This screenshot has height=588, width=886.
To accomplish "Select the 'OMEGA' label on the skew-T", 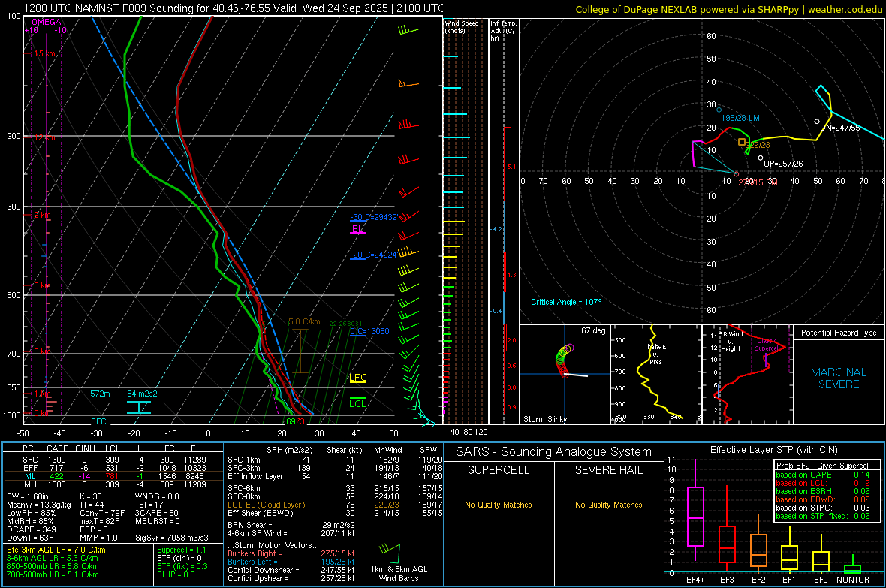I will click(47, 22).
